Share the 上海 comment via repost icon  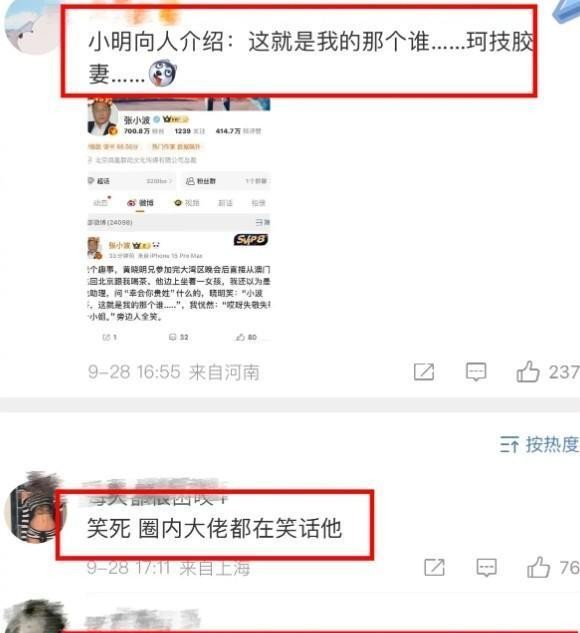434,568
